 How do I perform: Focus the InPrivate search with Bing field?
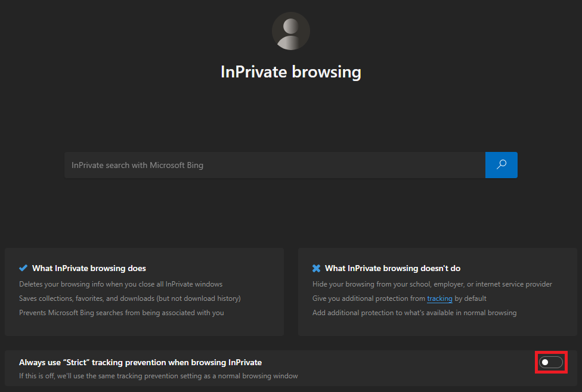coord(274,165)
